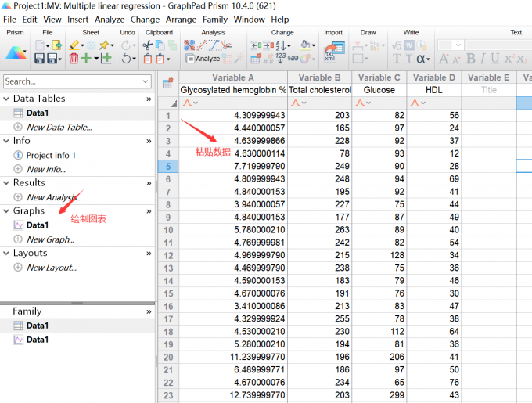
Task: Click the Save file floppy icon
Action: 39,59
